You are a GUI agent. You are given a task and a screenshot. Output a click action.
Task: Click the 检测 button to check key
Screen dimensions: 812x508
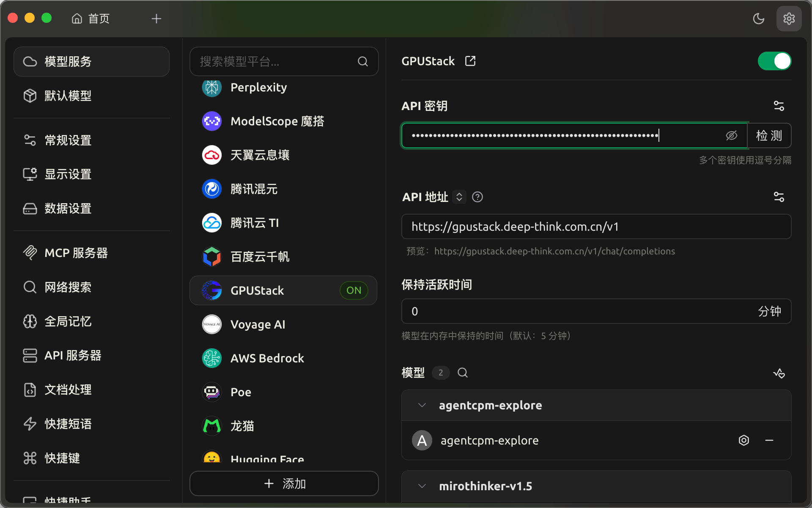[x=769, y=135]
